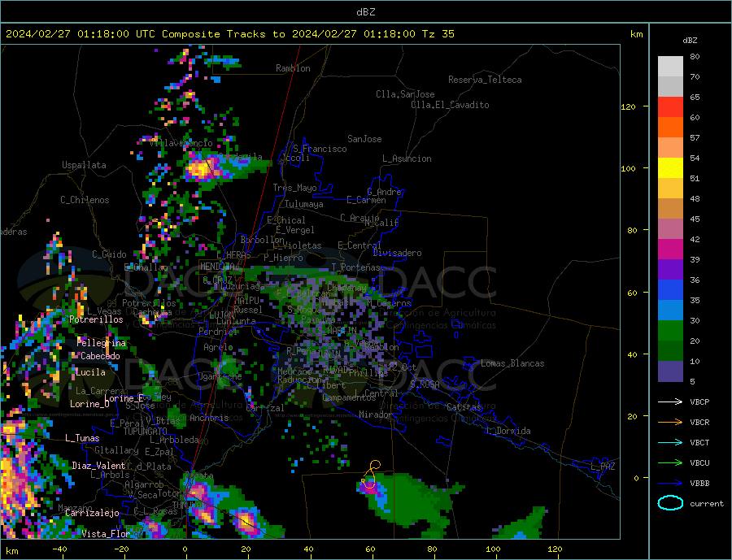The height and width of the screenshot is (560, 732).
Task: Click the C_Guido place label
Action: coord(109,254)
